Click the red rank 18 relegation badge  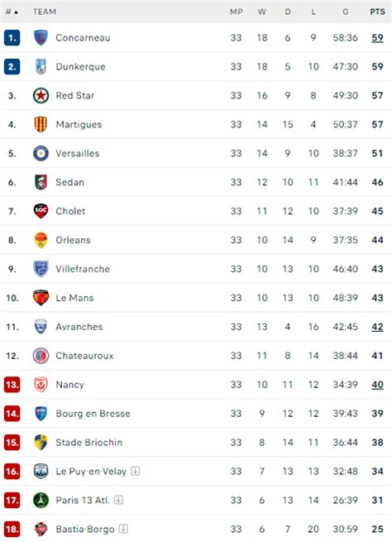(x=12, y=529)
